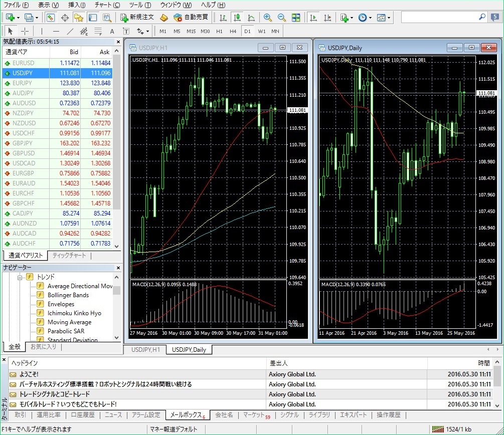This screenshot has width=504, height=435.
Task: Open the マーケット terminal tab
Action: [x=256, y=415]
